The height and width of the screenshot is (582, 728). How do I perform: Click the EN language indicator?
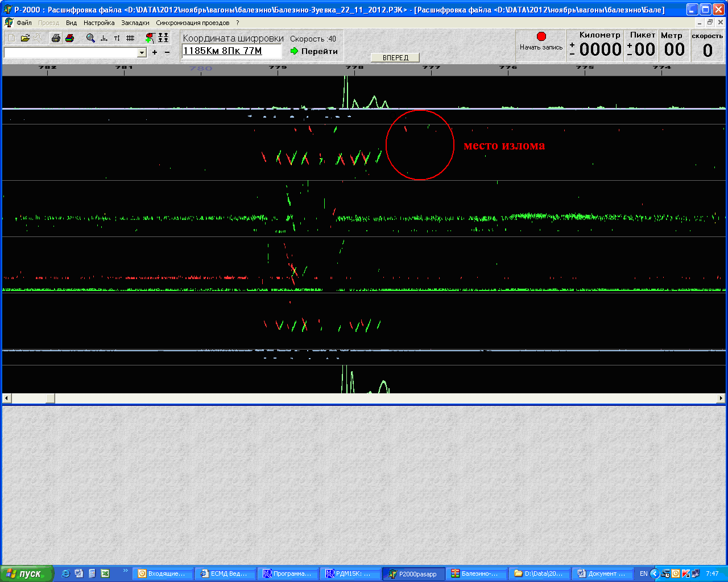[x=643, y=573]
